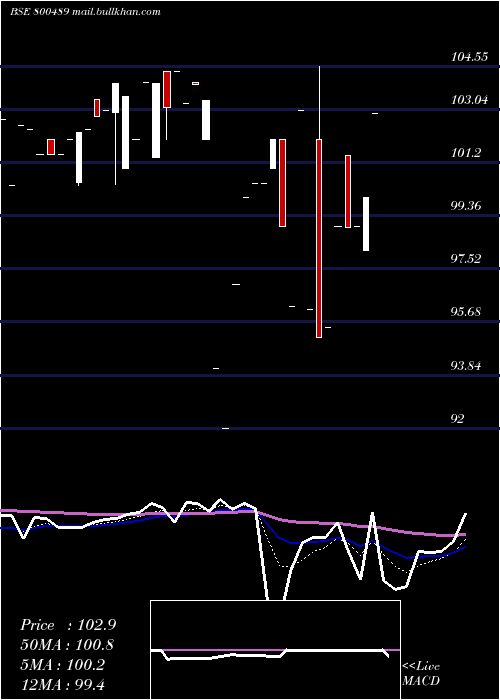Viewport: 500px width, 700px height.
Task: Select the 104.55 price level label
Action: pyautogui.click(x=469, y=57)
